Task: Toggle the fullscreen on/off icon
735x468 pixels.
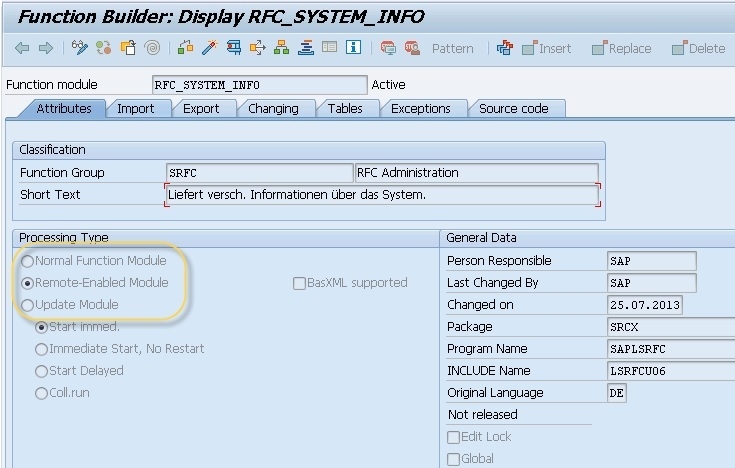Action: pyautogui.click(x=330, y=47)
